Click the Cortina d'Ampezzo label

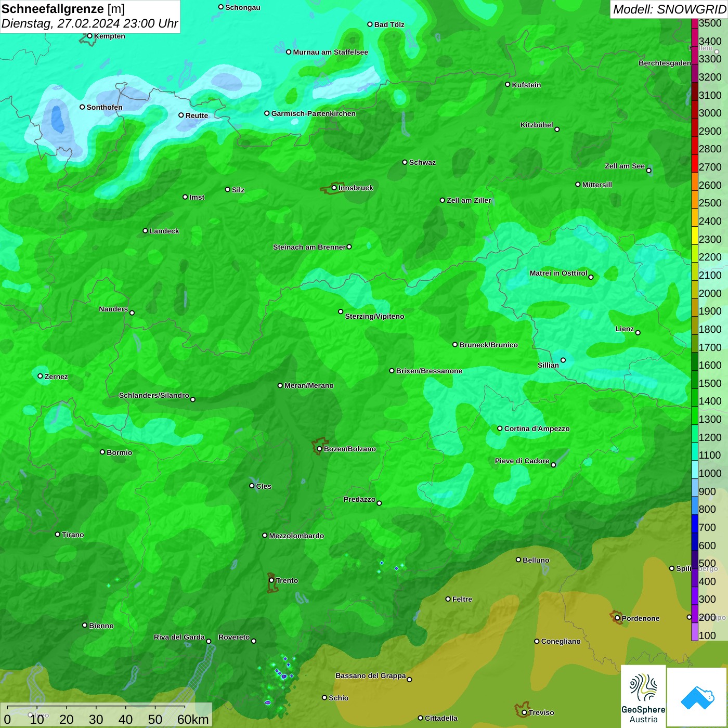(537, 428)
